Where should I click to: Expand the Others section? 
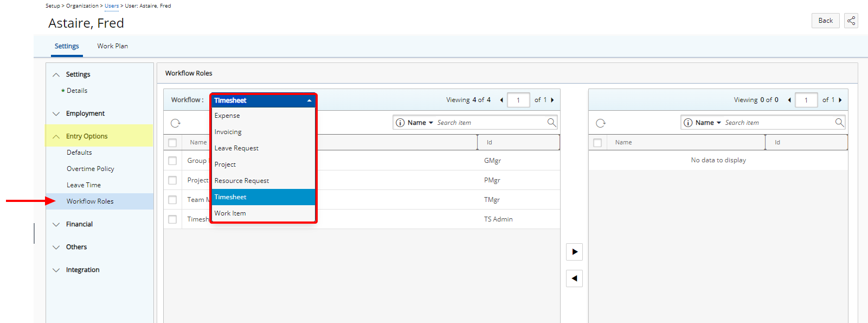(56, 248)
